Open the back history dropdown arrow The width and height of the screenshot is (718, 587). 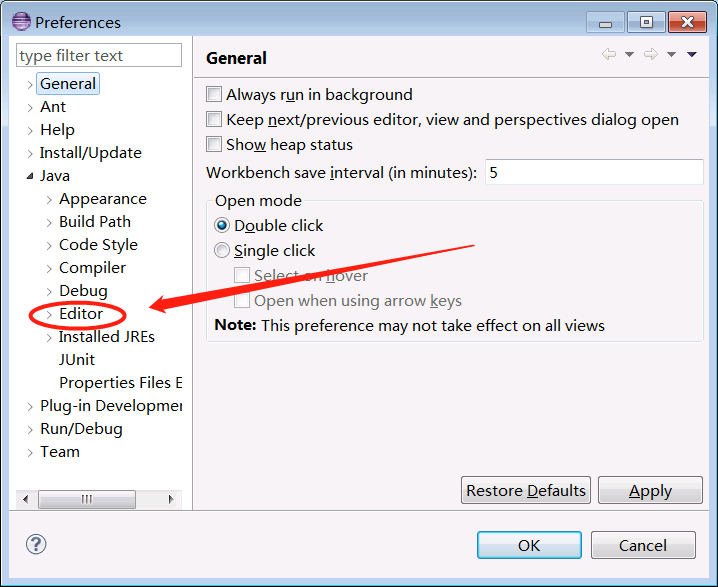(x=629, y=55)
